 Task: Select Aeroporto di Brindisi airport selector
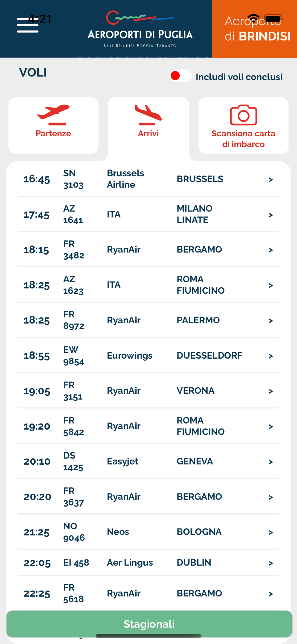tap(254, 29)
